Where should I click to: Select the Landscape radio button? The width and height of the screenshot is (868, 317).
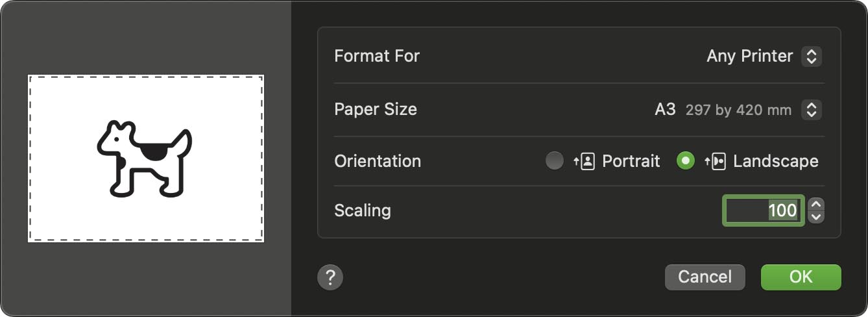point(685,160)
